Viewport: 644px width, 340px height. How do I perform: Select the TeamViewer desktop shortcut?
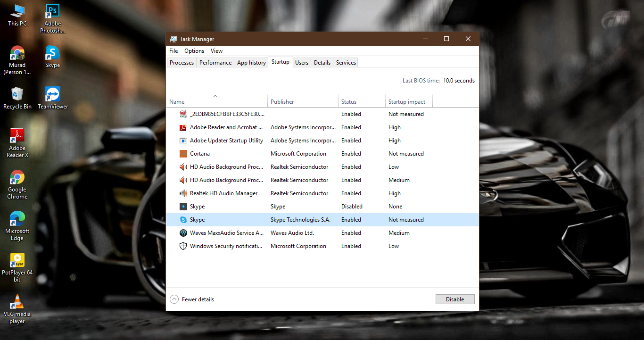[52, 98]
